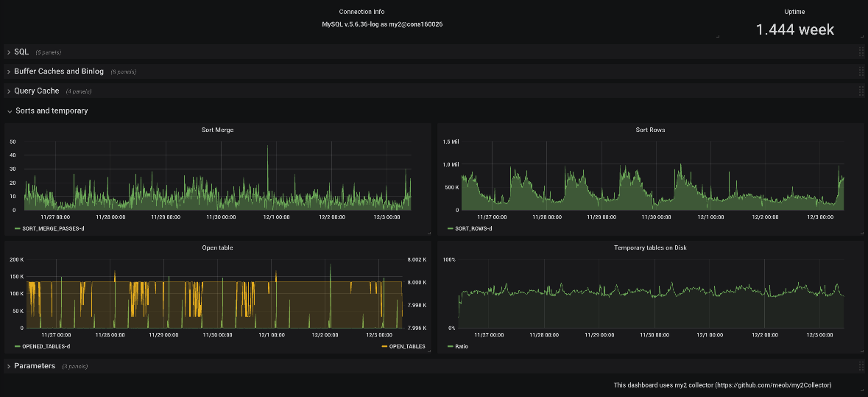Click the "11/27 00:00" label under Temporary tables on Disk

(489, 335)
